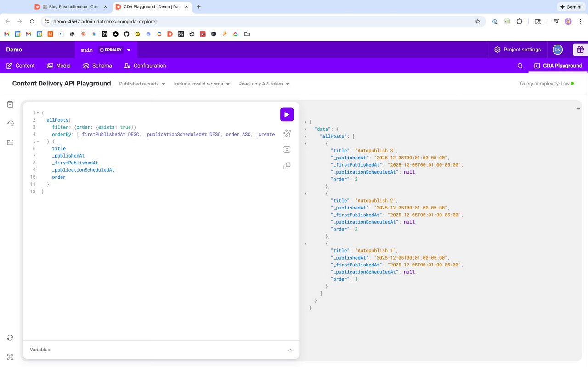Click the browser forward arrow
This screenshot has width=588, height=367.
[x=20, y=21]
